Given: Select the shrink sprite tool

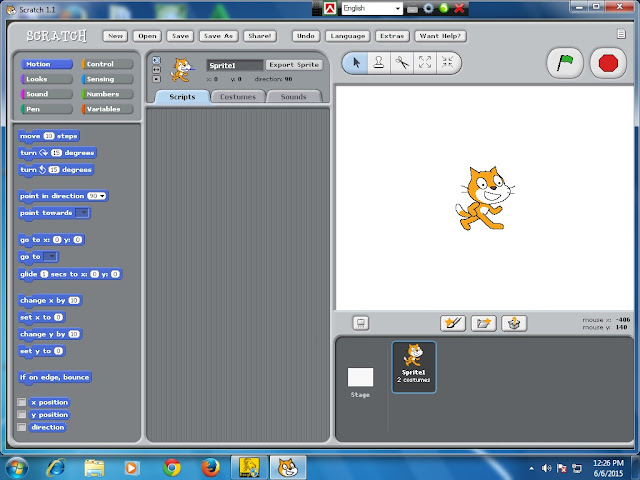Looking at the screenshot, I should [x=448, y=63].
